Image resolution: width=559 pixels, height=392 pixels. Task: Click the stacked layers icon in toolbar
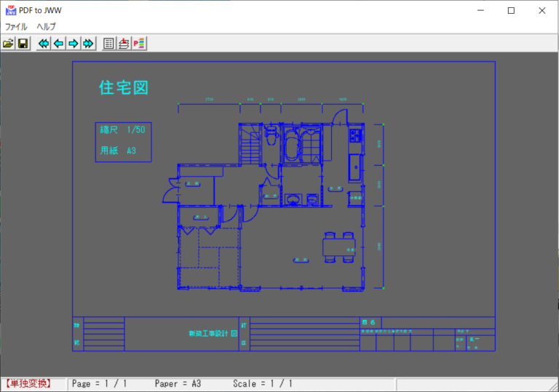click(124, 44)
